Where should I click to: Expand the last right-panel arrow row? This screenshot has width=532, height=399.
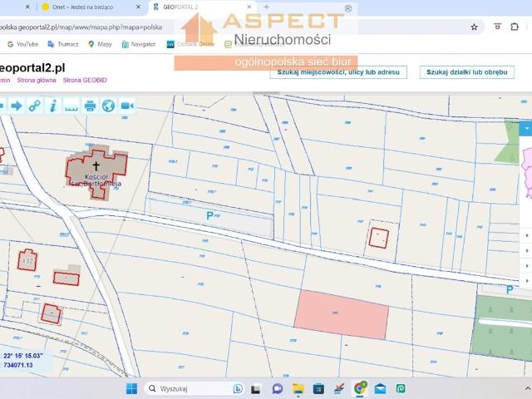[527, 282]
